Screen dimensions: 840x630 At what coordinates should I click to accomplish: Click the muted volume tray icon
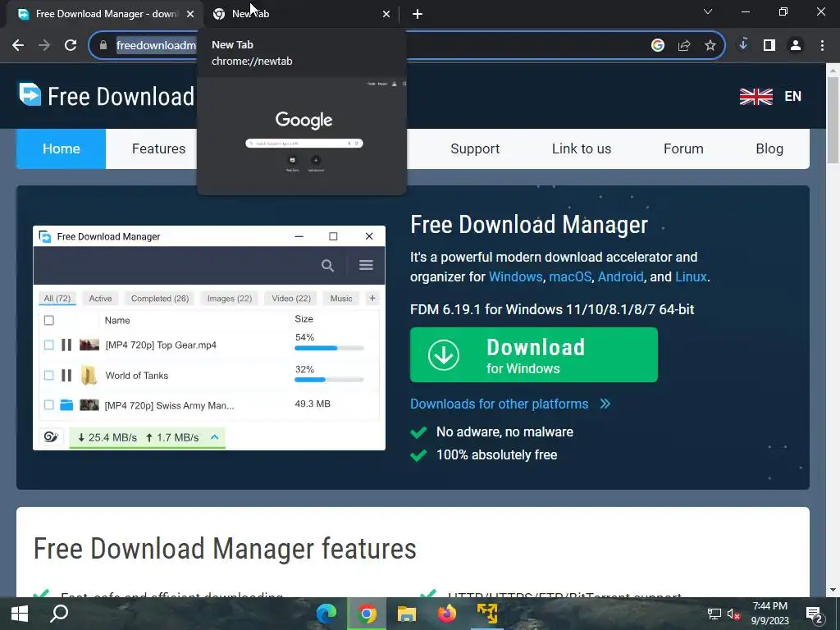tap(733, 614)
